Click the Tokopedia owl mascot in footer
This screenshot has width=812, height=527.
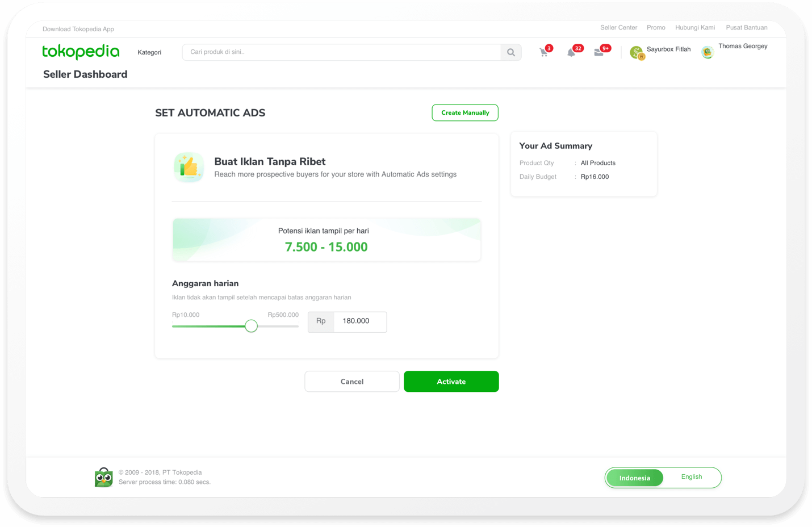point(104,477)
